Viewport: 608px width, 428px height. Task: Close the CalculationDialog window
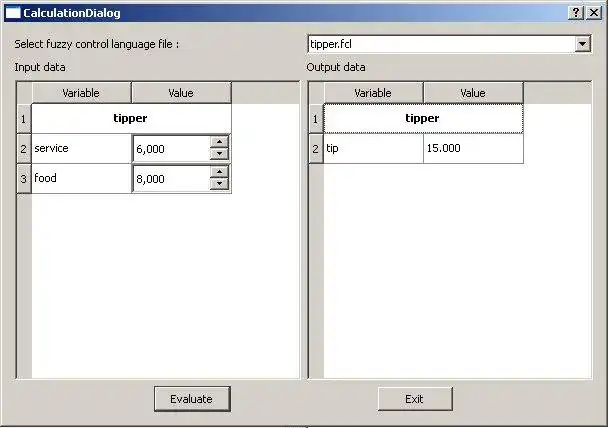594,13
